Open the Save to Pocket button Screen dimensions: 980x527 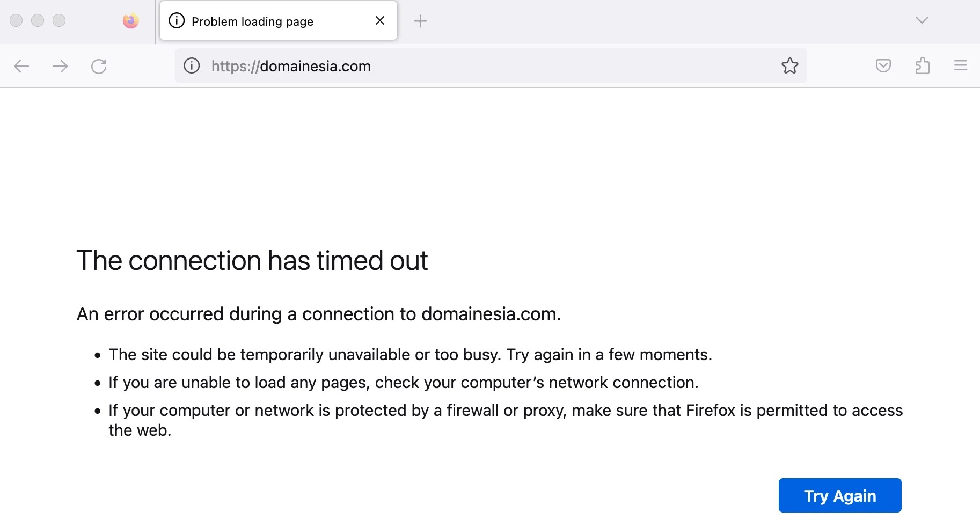pos(883,66)
